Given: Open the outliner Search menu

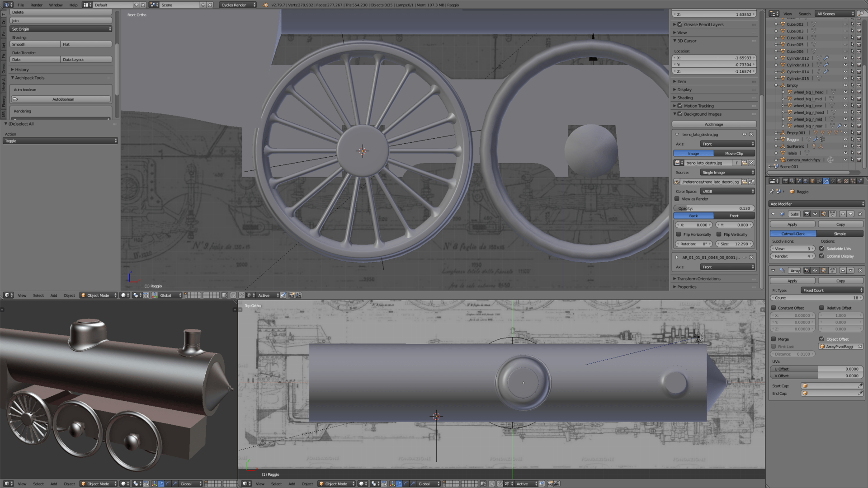Looking at the screenshot, I should point(804,14).
